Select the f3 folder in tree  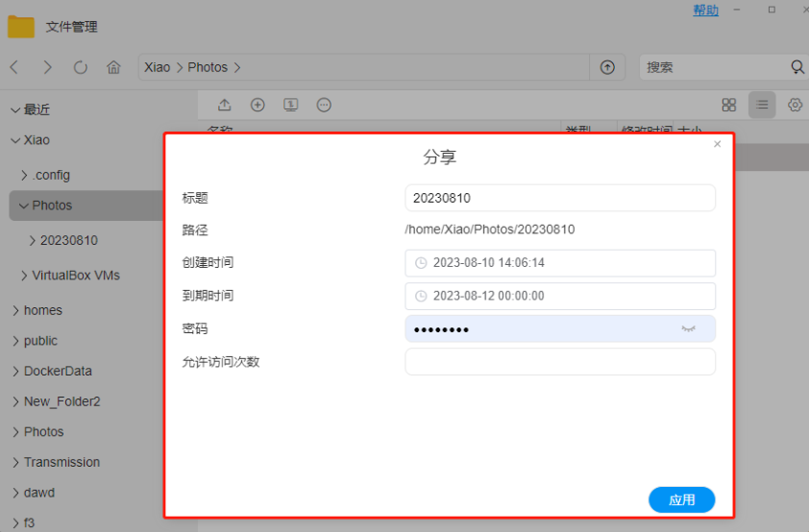[29, 522]
